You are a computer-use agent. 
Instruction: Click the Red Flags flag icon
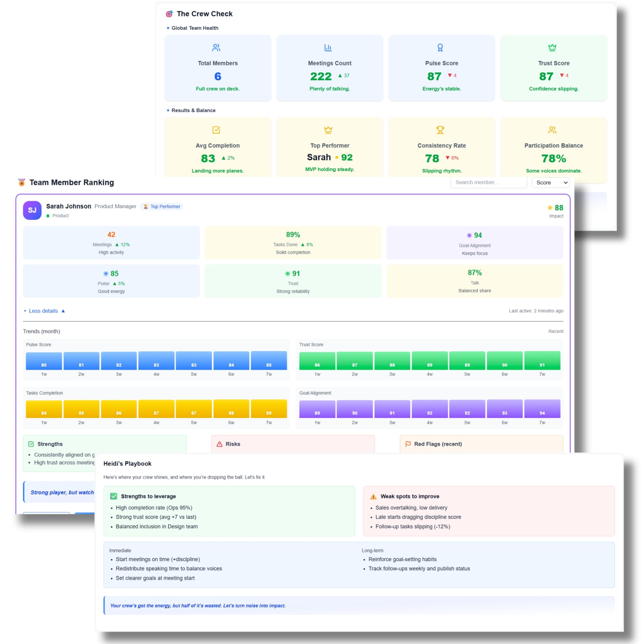click(408, 444)
